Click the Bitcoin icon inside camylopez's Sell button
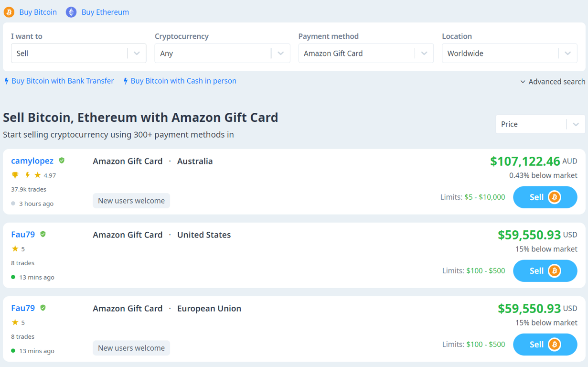The width and height of the screenshot is (588, 367). point(554,197)
